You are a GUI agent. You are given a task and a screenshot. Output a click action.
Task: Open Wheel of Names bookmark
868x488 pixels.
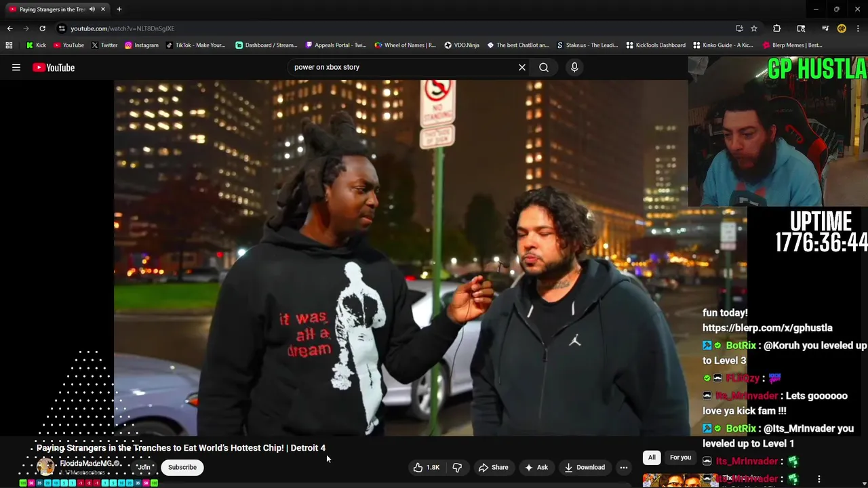[406, 45]
